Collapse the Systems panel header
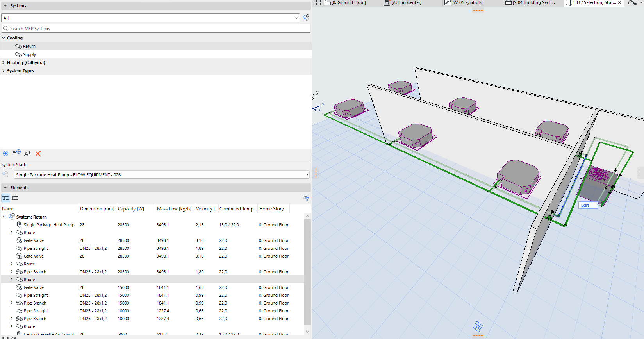The width and height of the screenshot is (644, 339). click(x=5, y=6)
